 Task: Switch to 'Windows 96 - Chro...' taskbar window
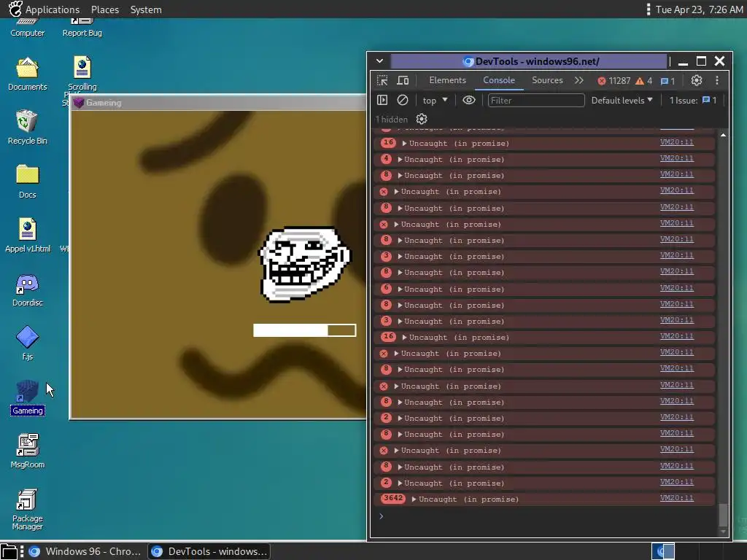(85, 551)
